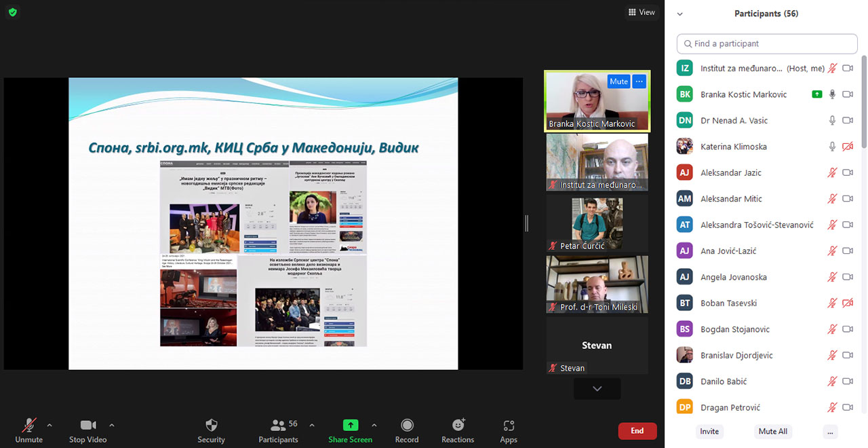Screen dimensions: 868x448
Task: Open the Apps panel
Action: point(509,430)
